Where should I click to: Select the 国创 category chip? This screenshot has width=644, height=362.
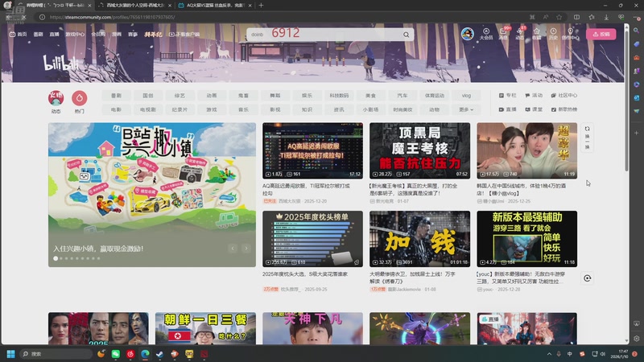point(148,96)
